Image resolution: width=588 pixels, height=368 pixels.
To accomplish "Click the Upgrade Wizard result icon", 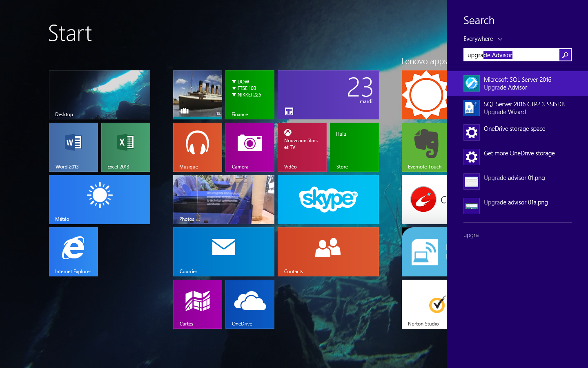I will coord(472,108).
